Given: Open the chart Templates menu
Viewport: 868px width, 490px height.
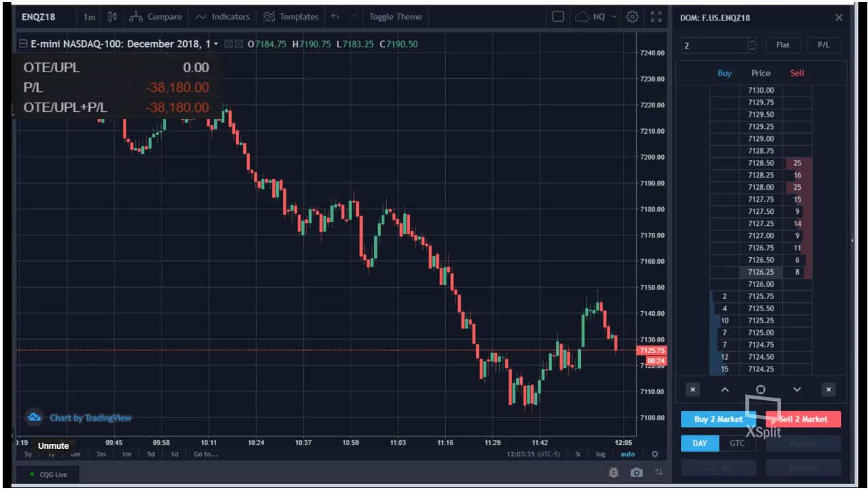Looking at the screenshot, I should click(290, 17).
